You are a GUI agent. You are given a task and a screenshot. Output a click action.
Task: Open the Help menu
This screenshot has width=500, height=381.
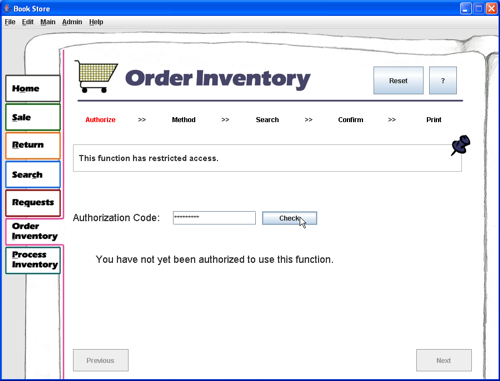[96, 22]
